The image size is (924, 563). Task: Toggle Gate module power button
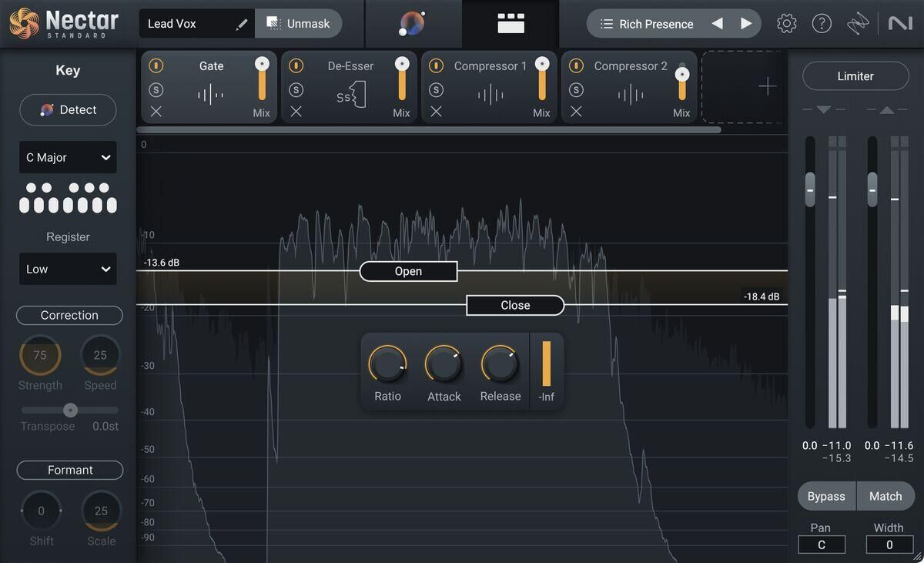[156, 66]
